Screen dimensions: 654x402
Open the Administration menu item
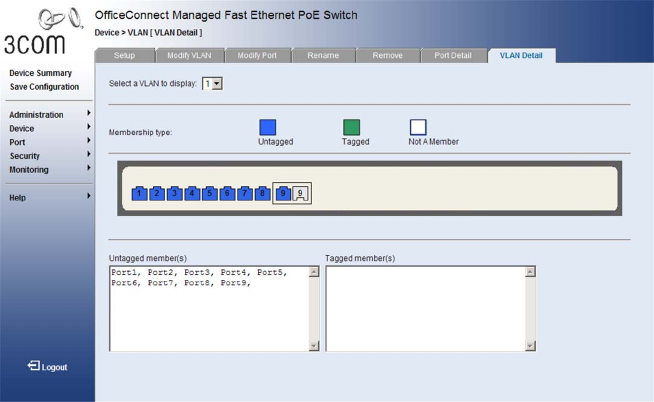coord(36,115)
